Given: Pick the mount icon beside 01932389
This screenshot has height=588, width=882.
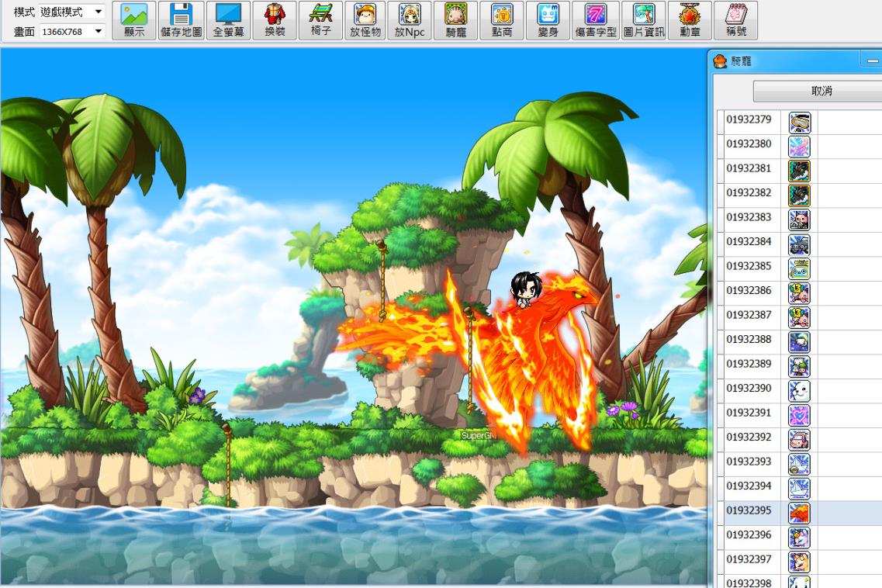Looking at the screenshot, I should [x=799, y=367].
